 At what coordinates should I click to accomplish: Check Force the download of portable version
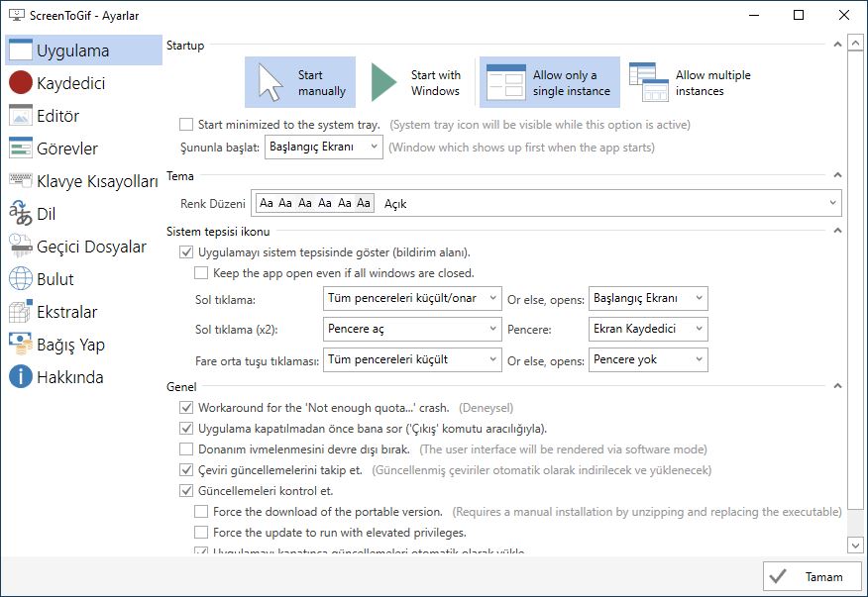click(x=201, y=511)
